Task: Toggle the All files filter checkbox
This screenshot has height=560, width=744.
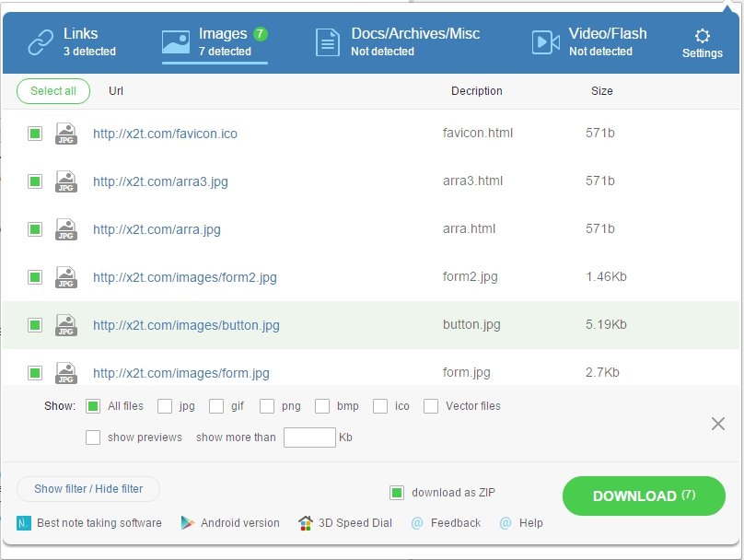Action: point(93,406)
